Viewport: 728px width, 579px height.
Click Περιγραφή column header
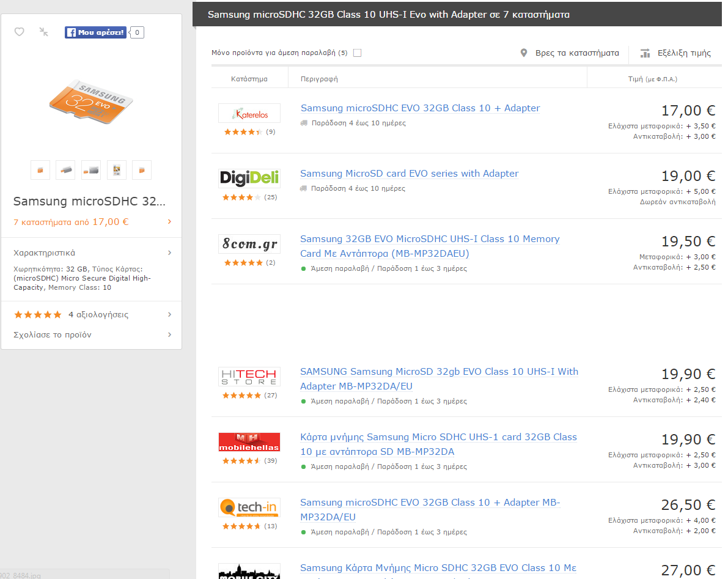319,79
